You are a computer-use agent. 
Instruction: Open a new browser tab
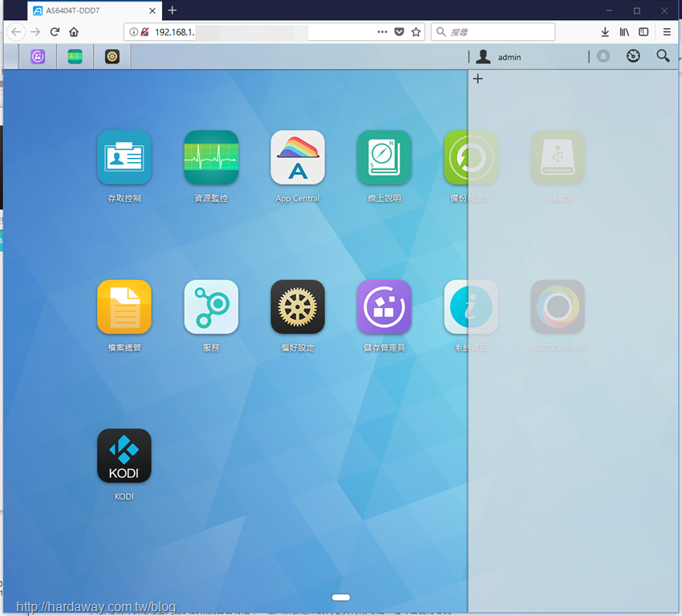pos(173,10)
